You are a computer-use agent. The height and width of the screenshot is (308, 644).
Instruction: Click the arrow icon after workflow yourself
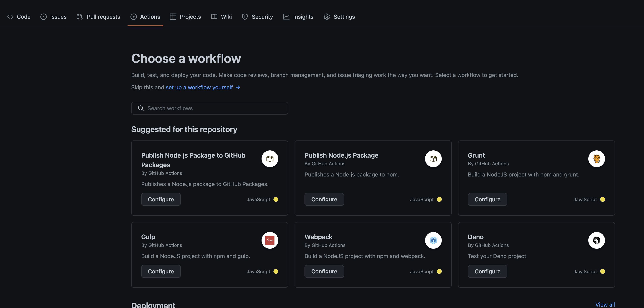[238, 87]
